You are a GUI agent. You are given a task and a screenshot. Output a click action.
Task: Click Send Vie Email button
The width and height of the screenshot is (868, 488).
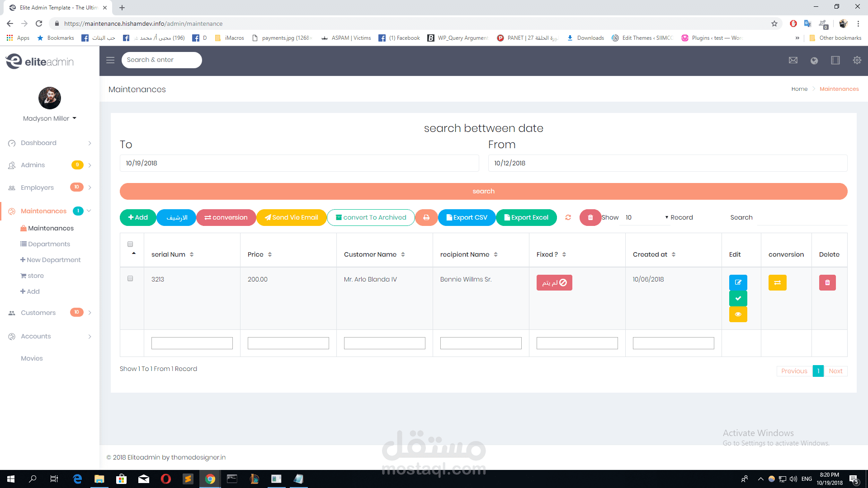click(292, 217)
